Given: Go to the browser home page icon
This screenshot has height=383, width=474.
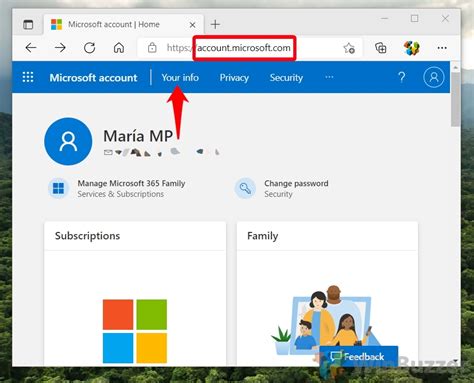Looking at the screenshot, I should 119,48.
